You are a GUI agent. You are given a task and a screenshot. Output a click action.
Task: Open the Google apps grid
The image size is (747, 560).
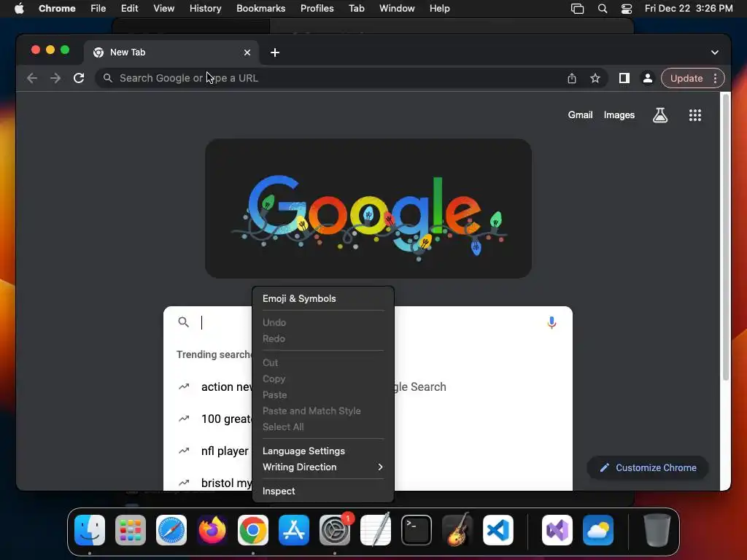(x=695, y=114)
